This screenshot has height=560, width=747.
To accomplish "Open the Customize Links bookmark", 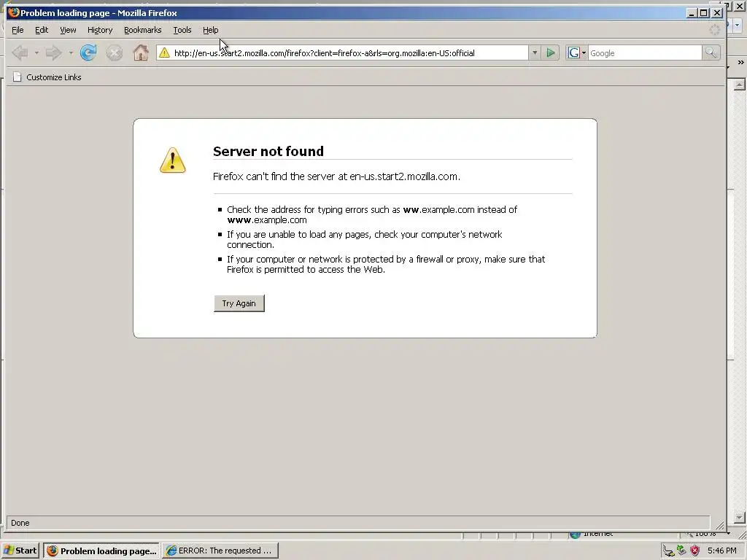I will click(47, 77).
